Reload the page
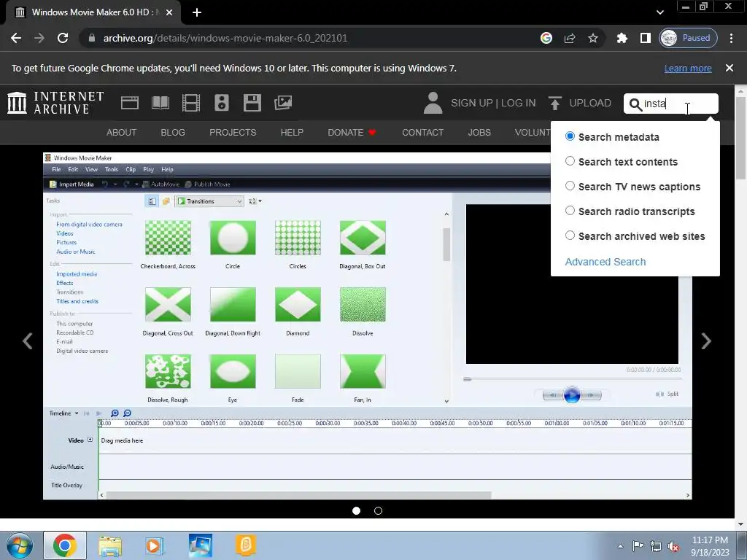The width and height of the screenshot is (747, 560). coord(63,38)
